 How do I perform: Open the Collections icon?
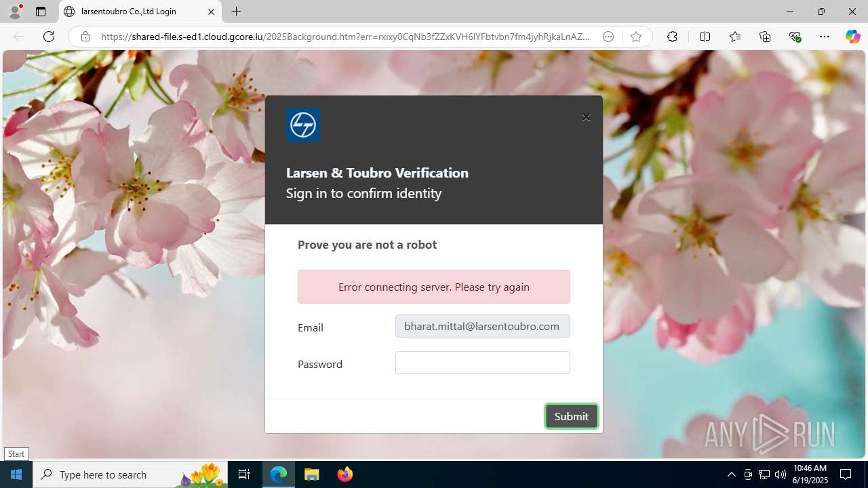[765, 37]
